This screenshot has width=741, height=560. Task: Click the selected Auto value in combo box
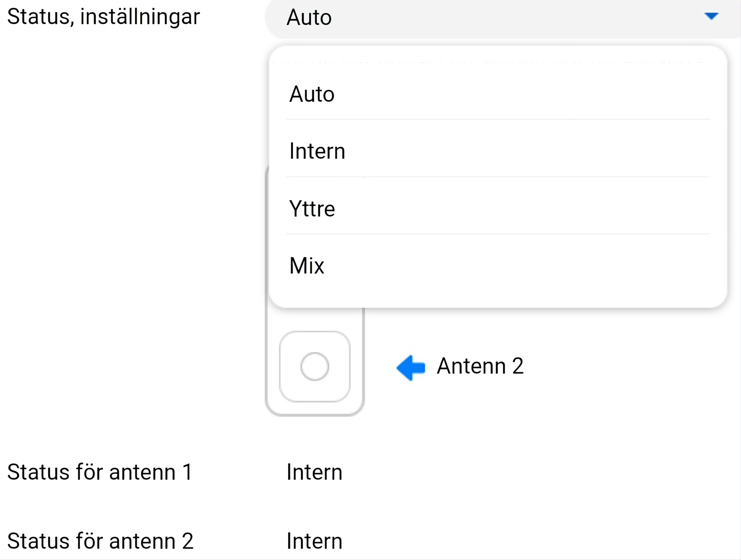click(309, 17)
